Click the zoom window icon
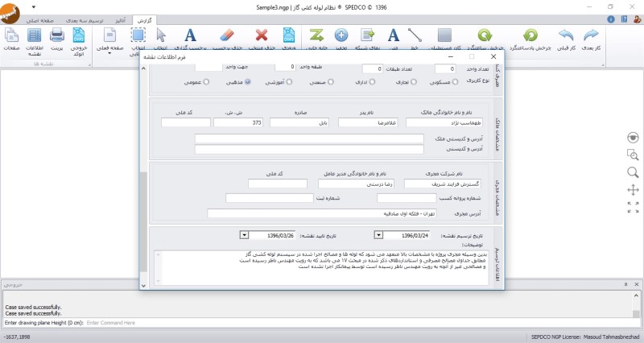The width and height of the screenshot is (644, 343). 633,155
